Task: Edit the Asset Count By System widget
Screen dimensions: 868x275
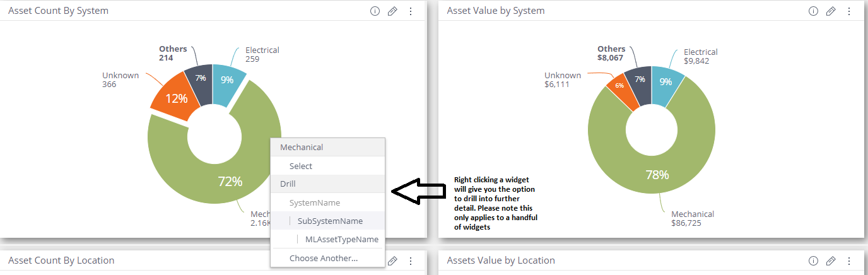Action: coord(392,11)
